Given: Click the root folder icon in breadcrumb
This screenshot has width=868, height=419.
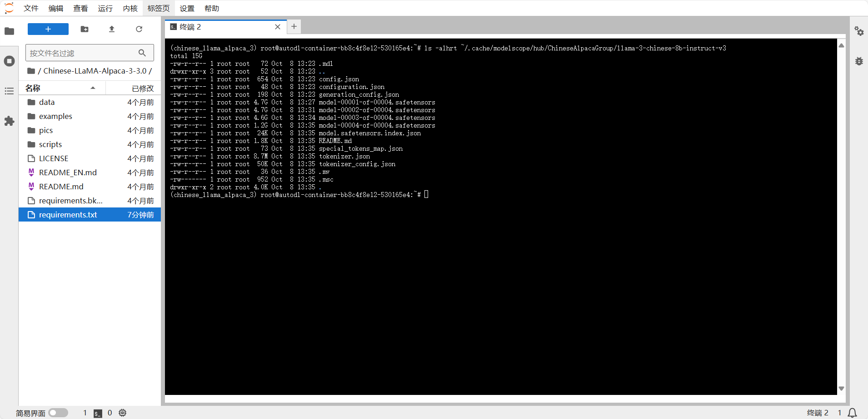Looking at the screenshot, I should tap(31, 71).
